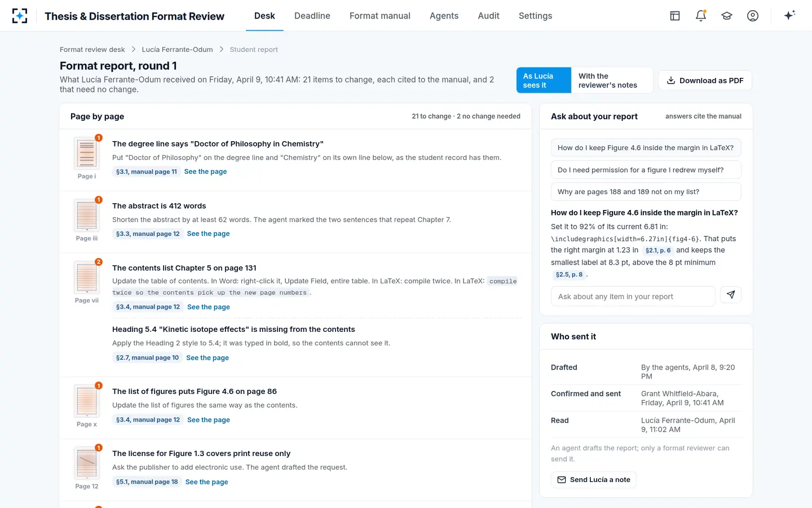Open the Format manual tab

[380, 16]
